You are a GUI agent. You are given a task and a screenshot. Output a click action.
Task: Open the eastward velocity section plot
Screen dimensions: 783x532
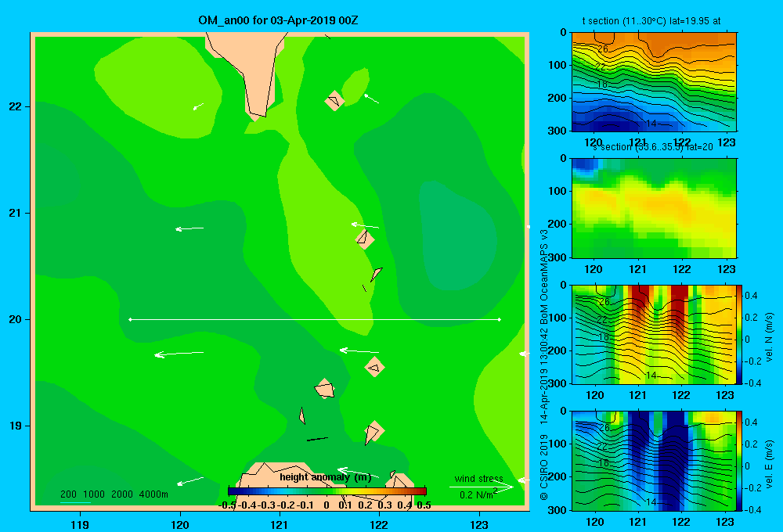pyautogui.click(x=654, y=461)
